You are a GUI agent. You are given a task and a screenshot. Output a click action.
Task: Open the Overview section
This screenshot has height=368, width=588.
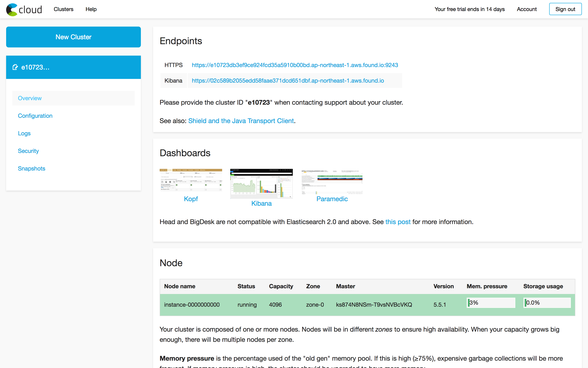(x=73, y=98)
